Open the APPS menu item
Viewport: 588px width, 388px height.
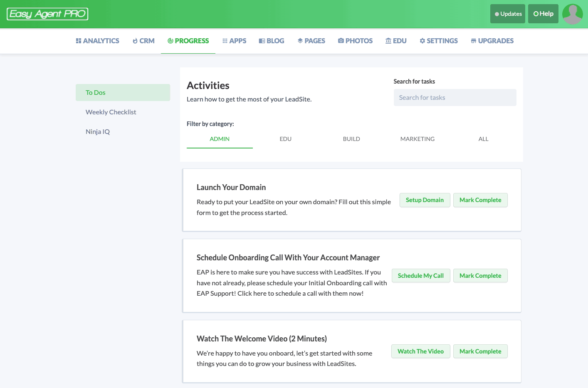[235, 41]
